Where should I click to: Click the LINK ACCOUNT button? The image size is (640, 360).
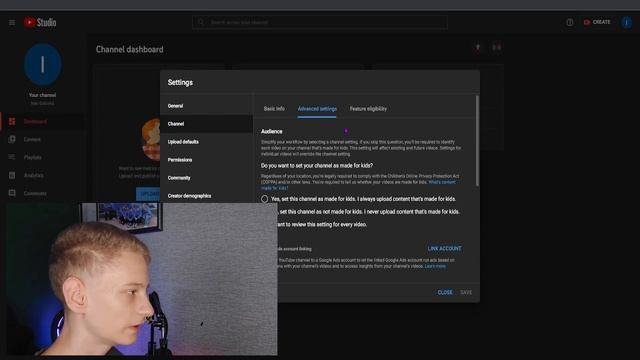click(x=444, y=249)
